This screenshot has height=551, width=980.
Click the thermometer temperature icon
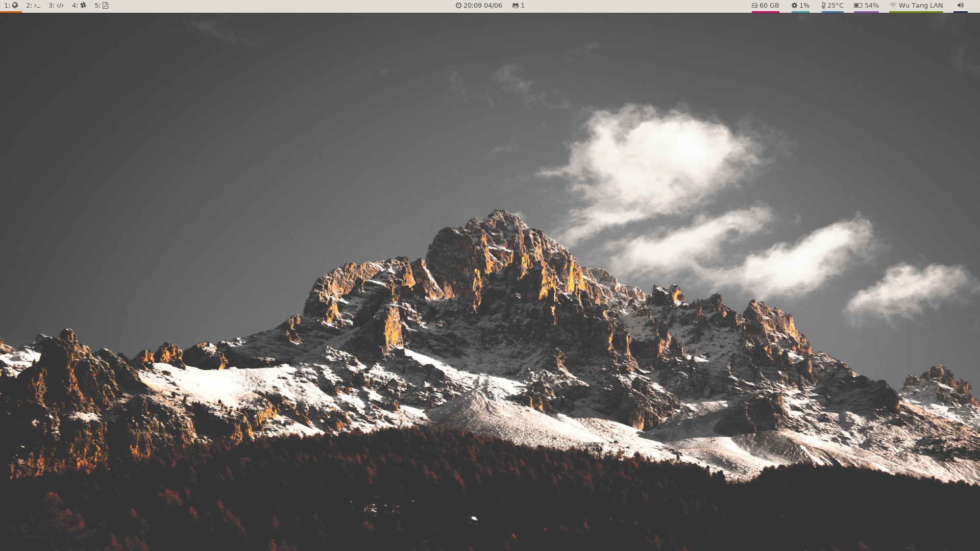[x=823, y=6]
